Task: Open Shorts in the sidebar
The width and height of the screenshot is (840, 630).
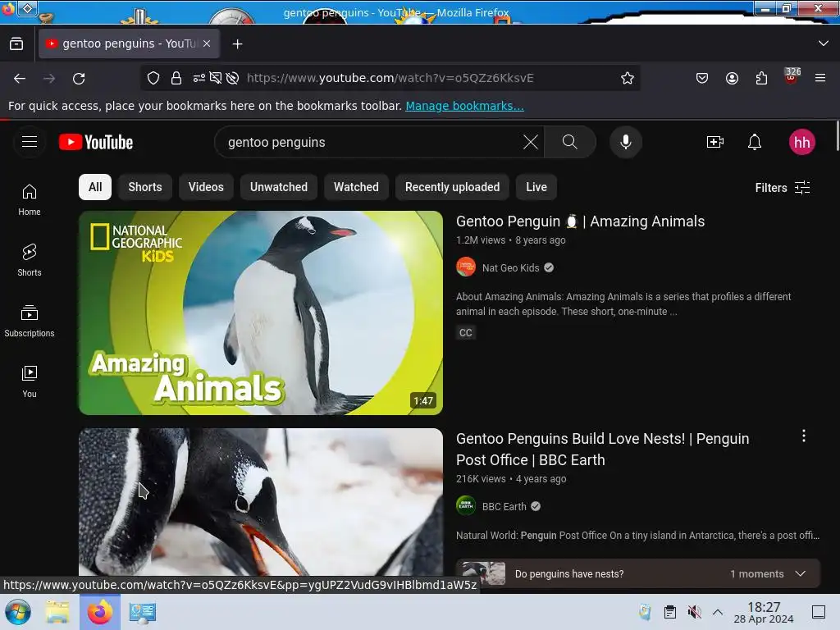Action: point(30,260)
